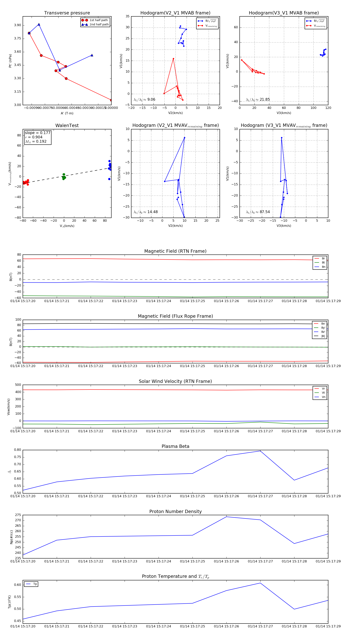Click the "Hodogram(V3_V1 MVAB frame)" title
The width and height of the screenshot is (351, 644).
284,13
